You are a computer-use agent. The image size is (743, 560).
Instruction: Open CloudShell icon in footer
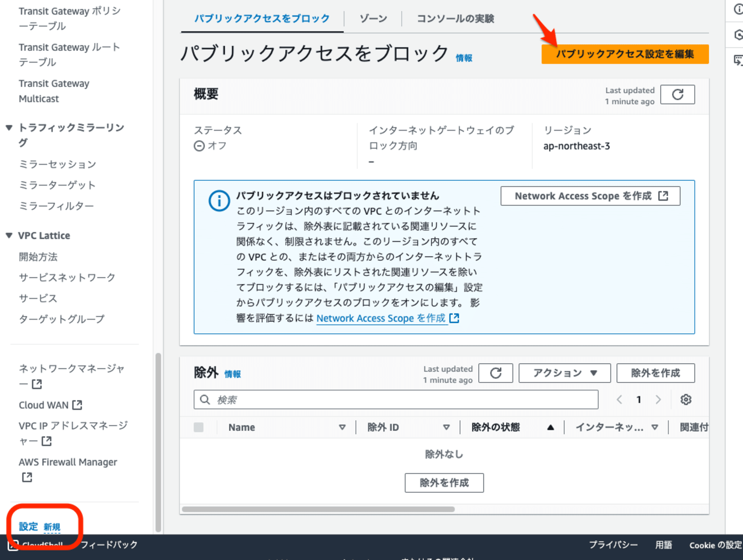[x=13, y=546]
